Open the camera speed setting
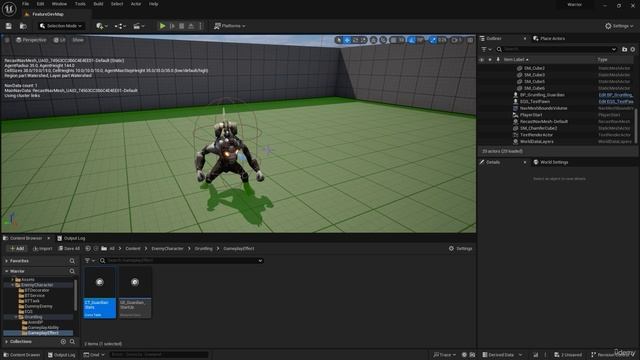Viewport: 640px width, 360px height. pyautogui.click(x=456, y=40)
